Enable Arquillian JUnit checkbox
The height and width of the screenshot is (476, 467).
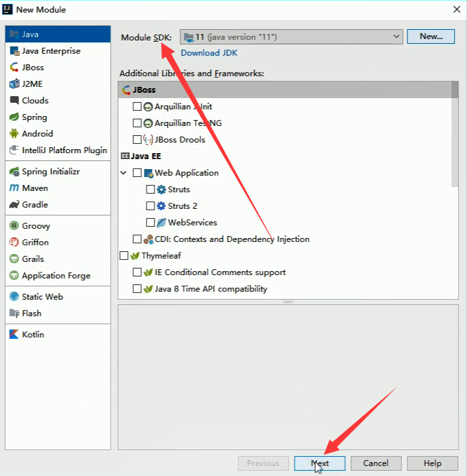(137, 107)
